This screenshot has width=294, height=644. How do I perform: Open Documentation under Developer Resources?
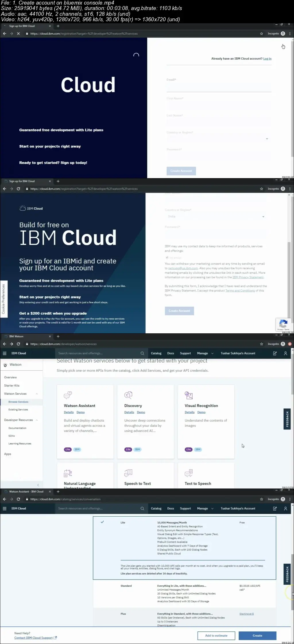17,428
